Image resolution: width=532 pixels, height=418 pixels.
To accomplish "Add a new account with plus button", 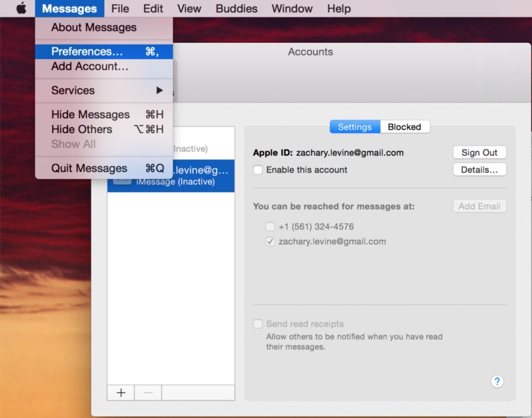I will 121,392.
